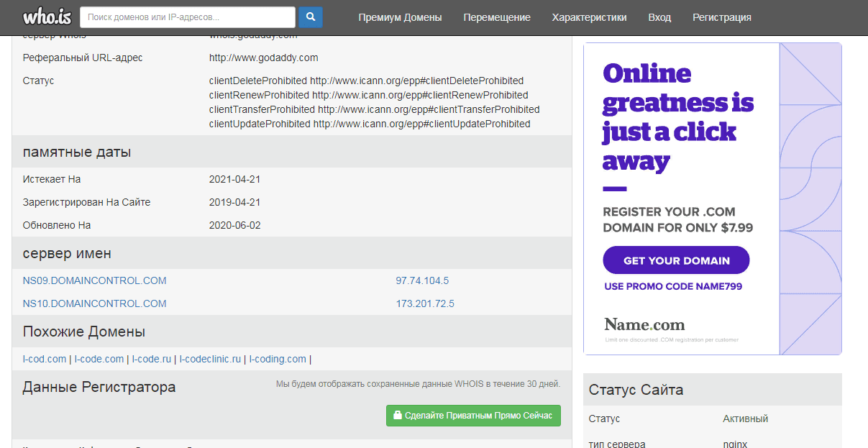Viewport: 868px width, 448px height.
Task: Open the l-code.ru similar domain
Action: [152, 359]
